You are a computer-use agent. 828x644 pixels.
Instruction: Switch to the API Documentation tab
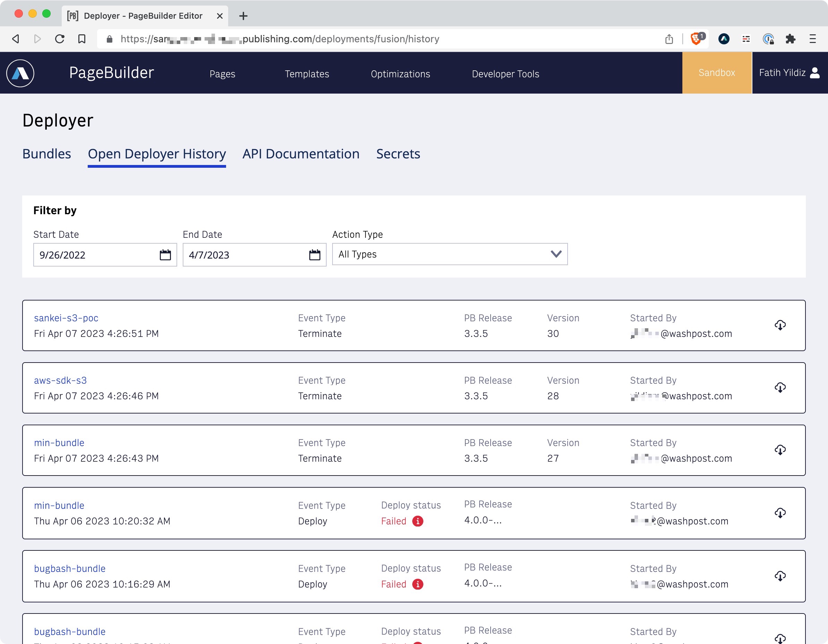[x=301, y=154]
